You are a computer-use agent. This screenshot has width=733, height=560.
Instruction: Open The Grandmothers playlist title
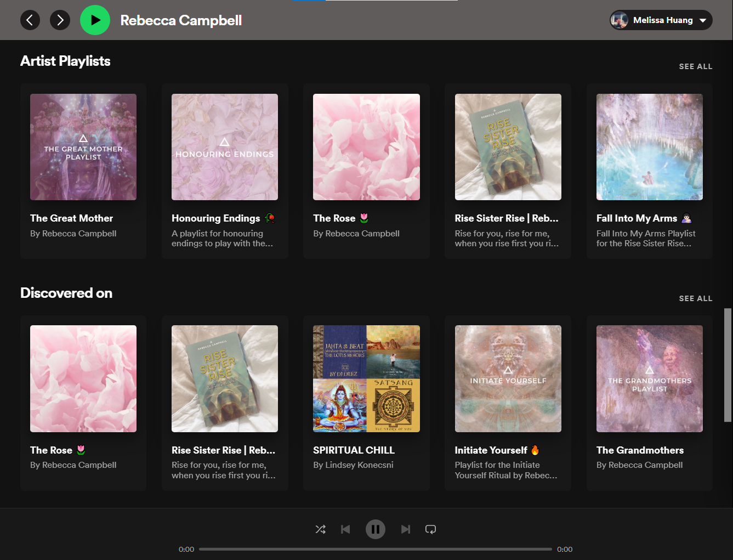point(640,450)
